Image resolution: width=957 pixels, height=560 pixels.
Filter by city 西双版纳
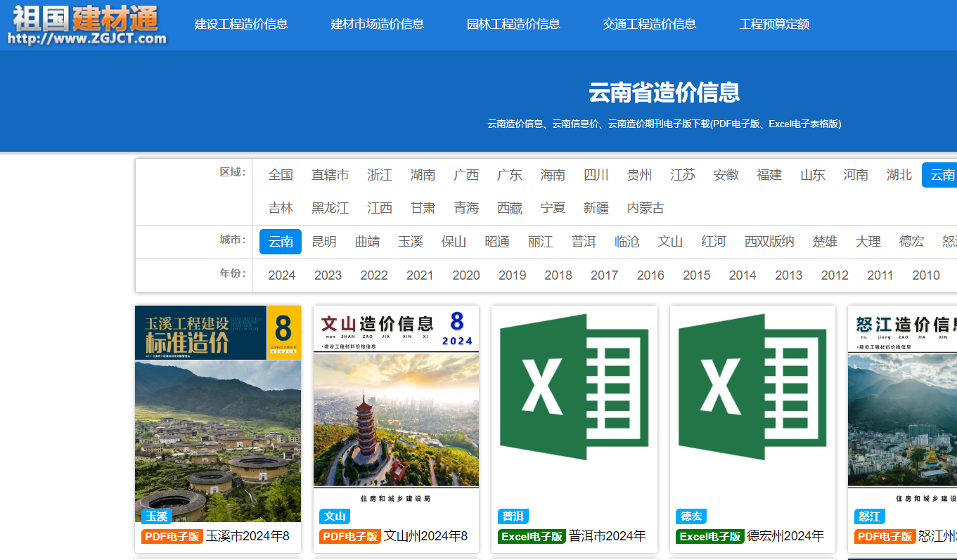click(x=769, y=242)
